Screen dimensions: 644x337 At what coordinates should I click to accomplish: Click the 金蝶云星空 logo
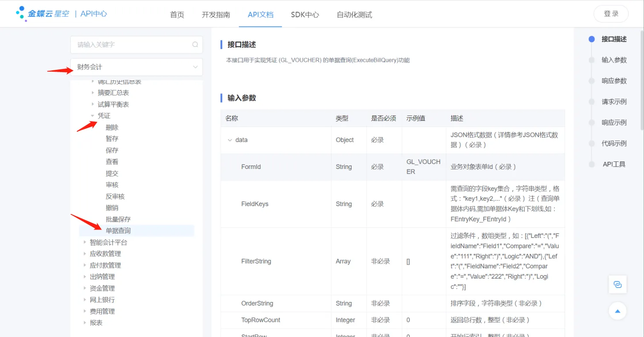[x=42, y=13]
